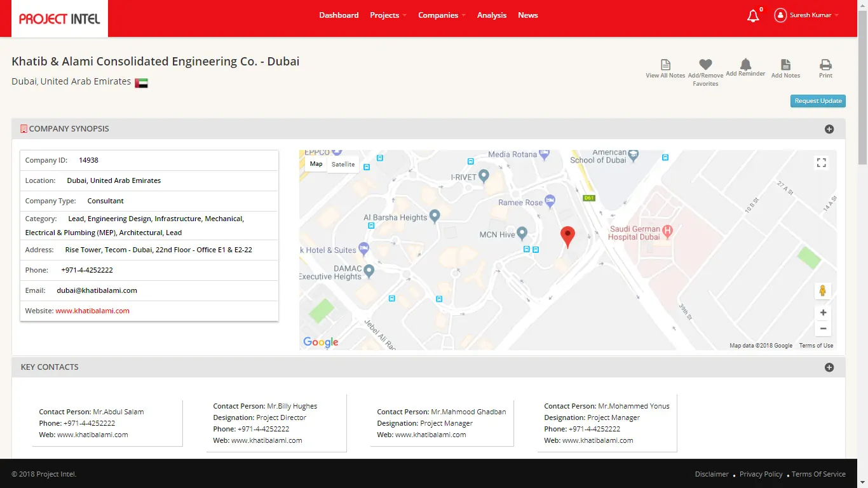Click American School of Dubai marker
This screenshot has height=488, width=868.
coord(634,154)
